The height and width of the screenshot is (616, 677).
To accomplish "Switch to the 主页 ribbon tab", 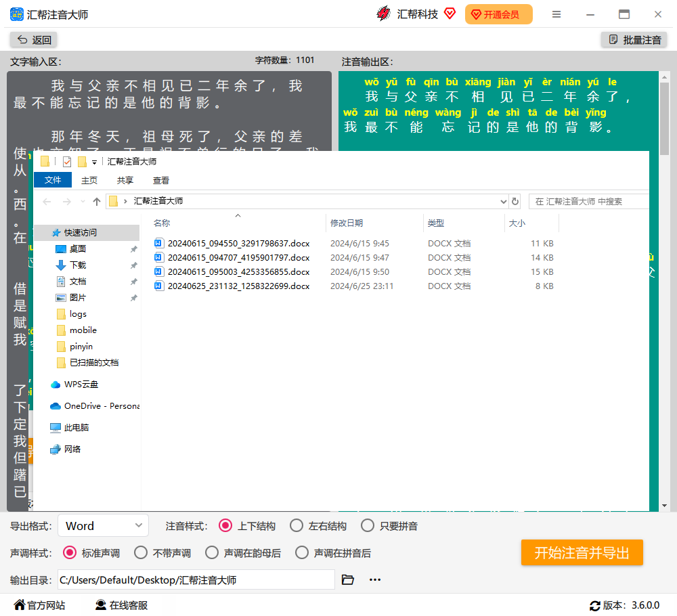I will pyautogui.click(x=89, y=181).
